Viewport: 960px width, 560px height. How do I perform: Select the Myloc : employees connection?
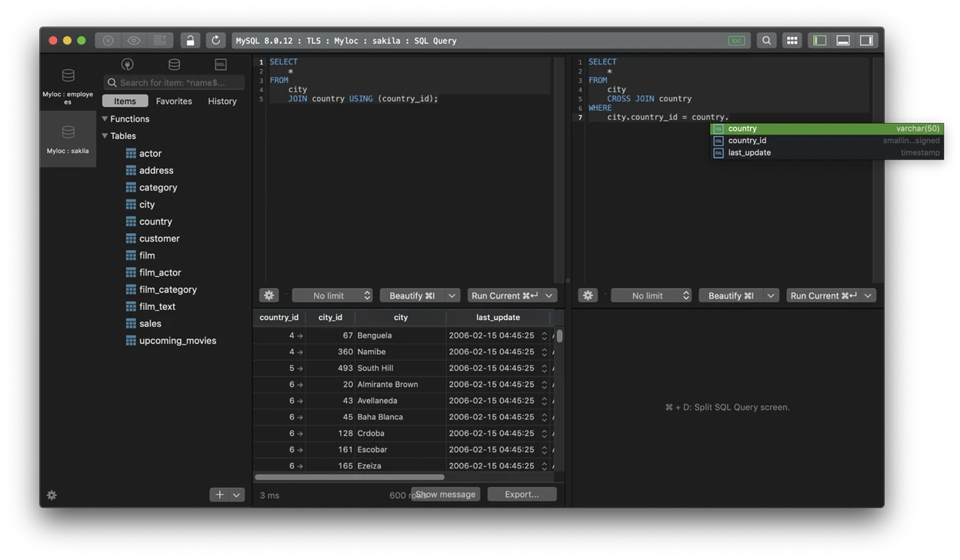[x=68, y=85]
